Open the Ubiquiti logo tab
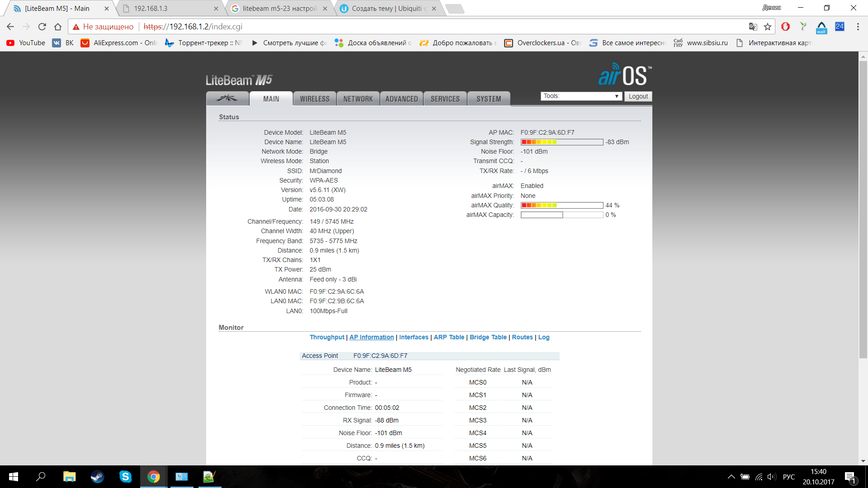Viewport: 868px width, 488px height. (x=227, y=99)
